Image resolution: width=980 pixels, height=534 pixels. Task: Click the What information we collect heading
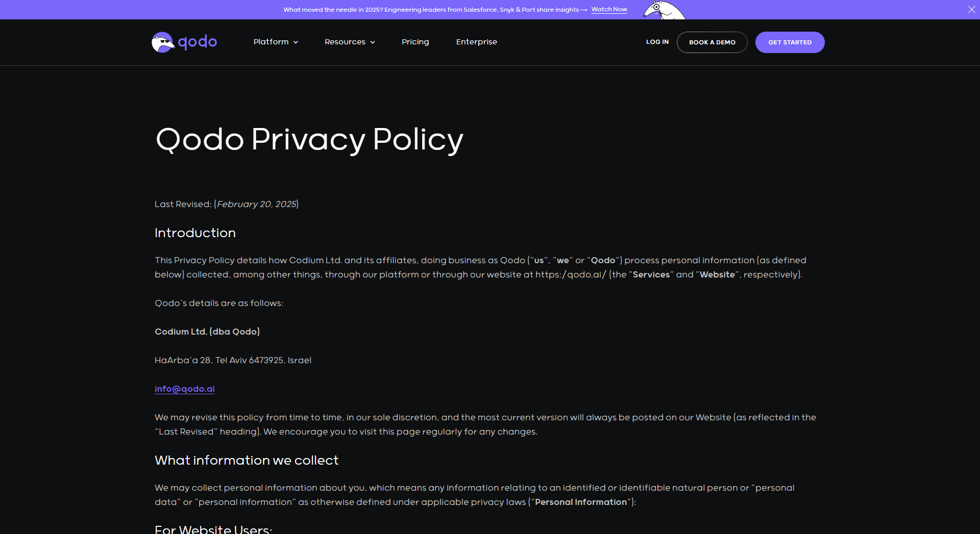[x=247, y=460]
